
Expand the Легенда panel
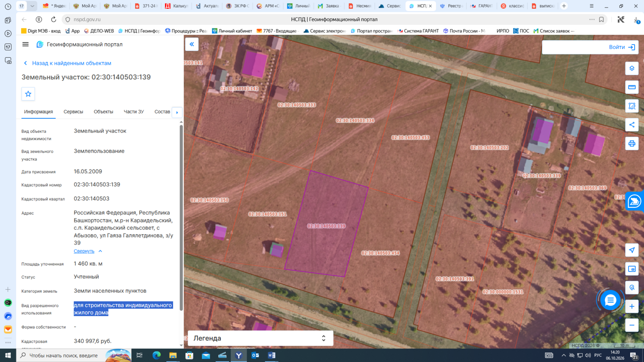pos(261,338)
